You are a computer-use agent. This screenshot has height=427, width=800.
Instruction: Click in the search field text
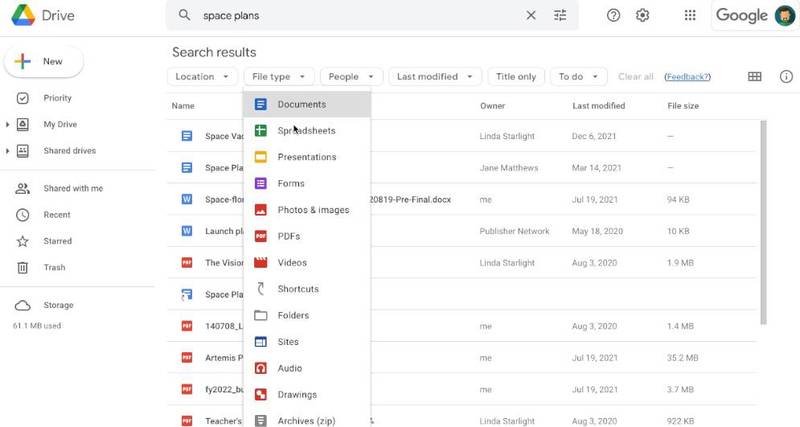pos(231,16)
